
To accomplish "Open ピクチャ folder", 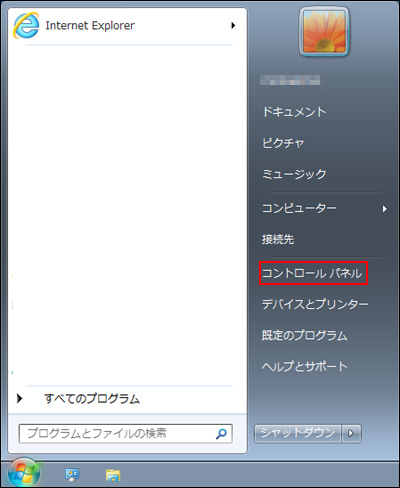I will pyautogui.click(x=283, y=143).
